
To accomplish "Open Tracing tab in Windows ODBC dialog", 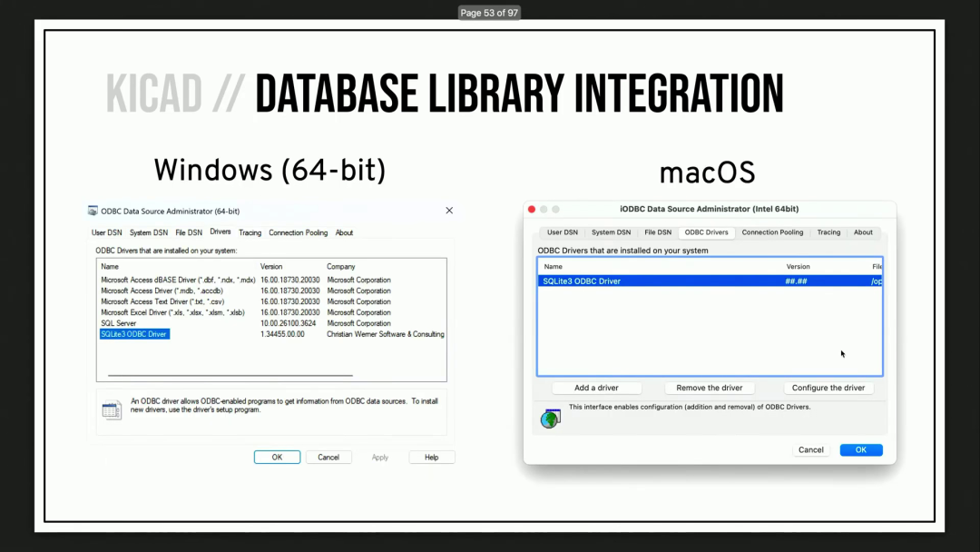I will [250, 232].
